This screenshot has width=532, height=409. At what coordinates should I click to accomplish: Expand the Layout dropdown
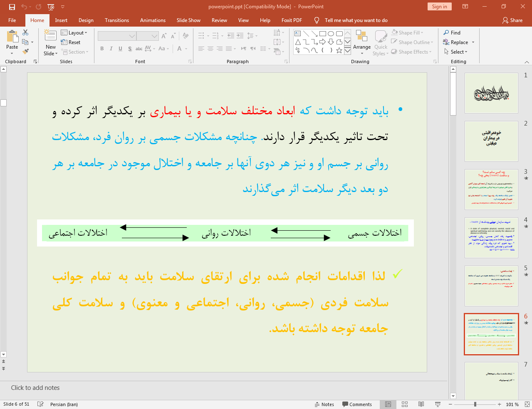[x=74, y=33]
